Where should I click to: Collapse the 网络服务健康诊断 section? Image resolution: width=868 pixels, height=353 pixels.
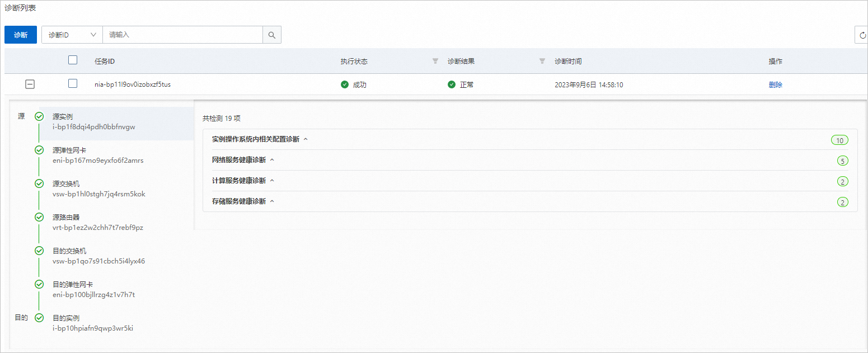pyautogui.click(x=272, y=159)
